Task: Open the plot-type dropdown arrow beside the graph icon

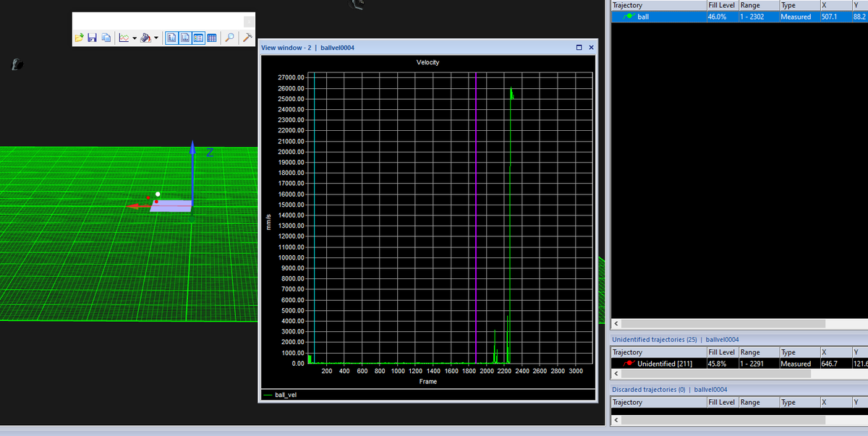Action: tap(135, 38)
